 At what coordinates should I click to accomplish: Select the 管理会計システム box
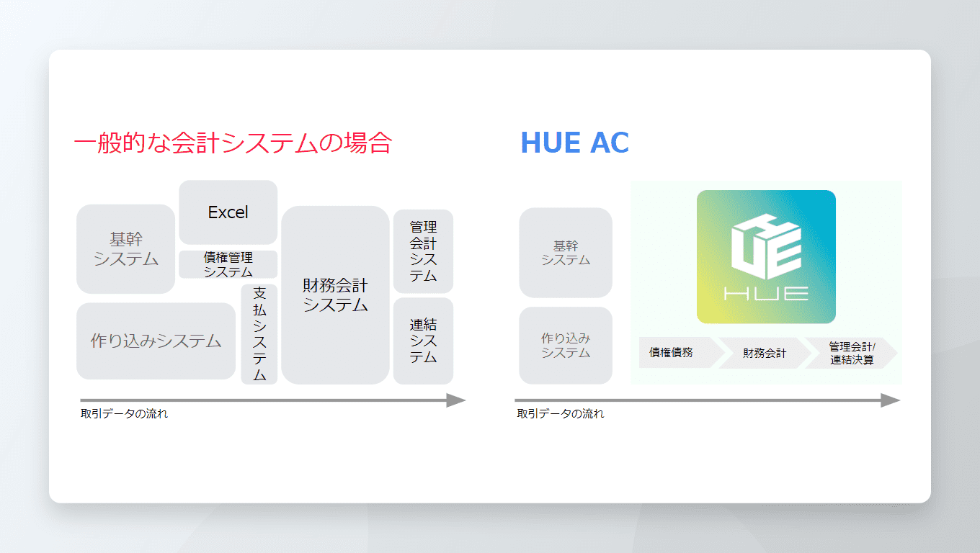pyautogui.click(x=423, y=251)
